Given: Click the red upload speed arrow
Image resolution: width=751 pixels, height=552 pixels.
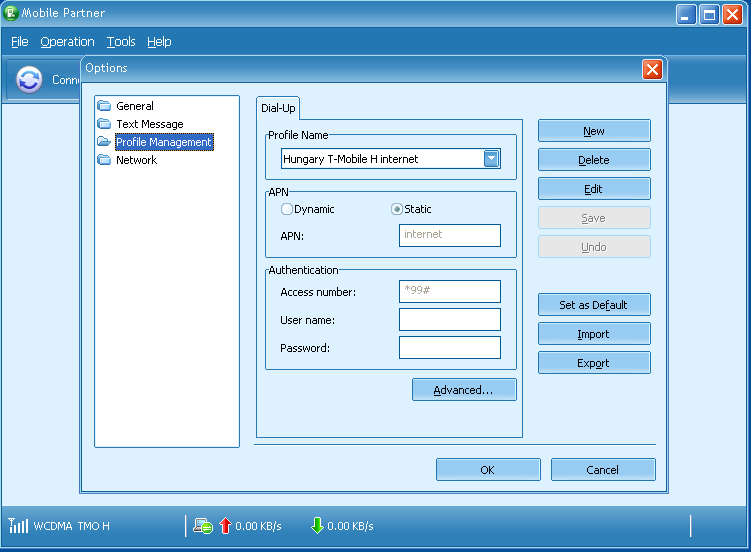Looking at the screenshot, I should point(225,526).
